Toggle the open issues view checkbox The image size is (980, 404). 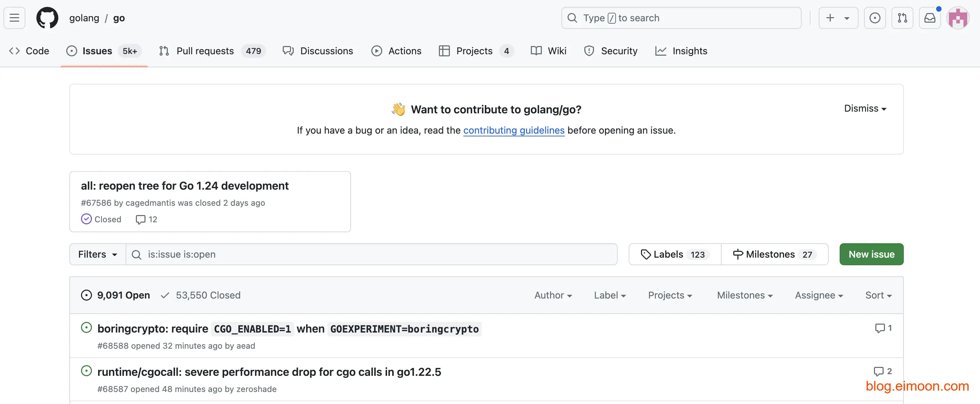tap(116, 294)
